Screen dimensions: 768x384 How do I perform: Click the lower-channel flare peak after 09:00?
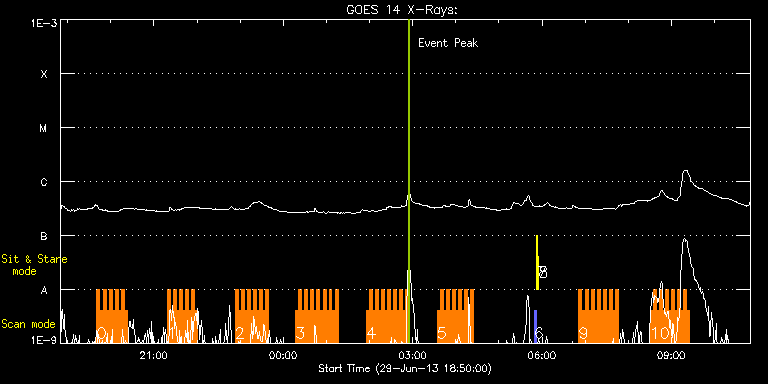tap(684, 240)
